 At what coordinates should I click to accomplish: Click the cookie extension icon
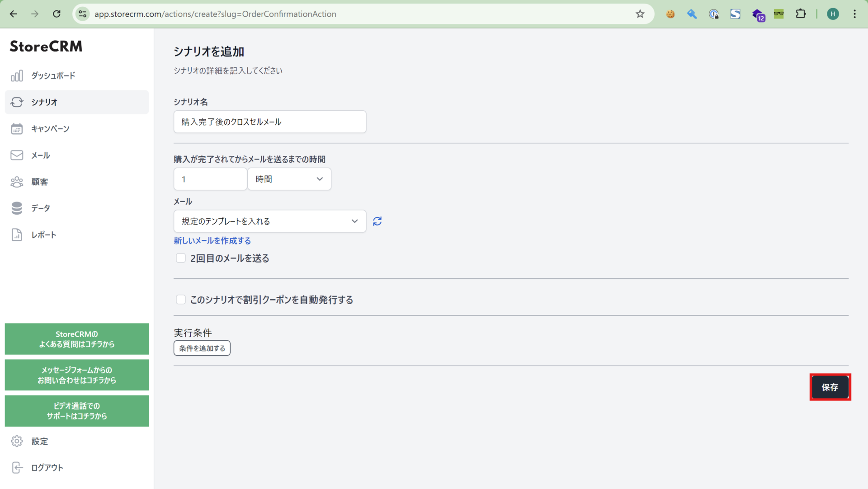pos(670,14)
